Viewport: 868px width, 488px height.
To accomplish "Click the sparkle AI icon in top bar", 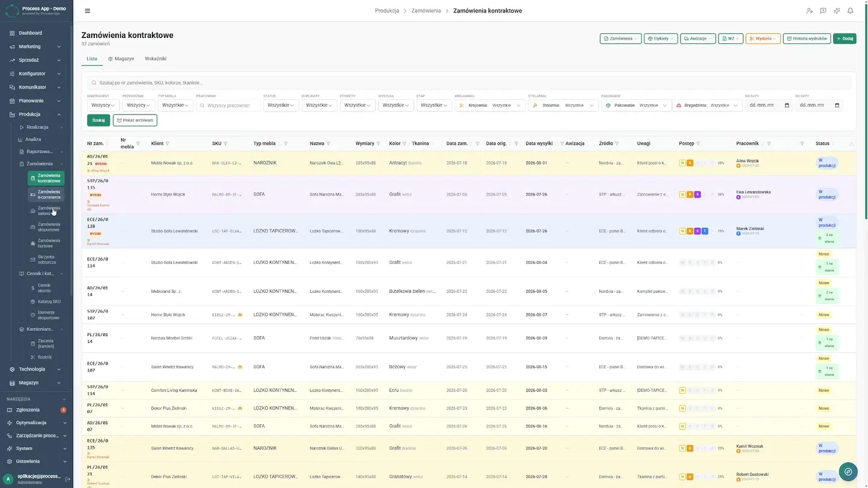I will (x=837, y=11).
